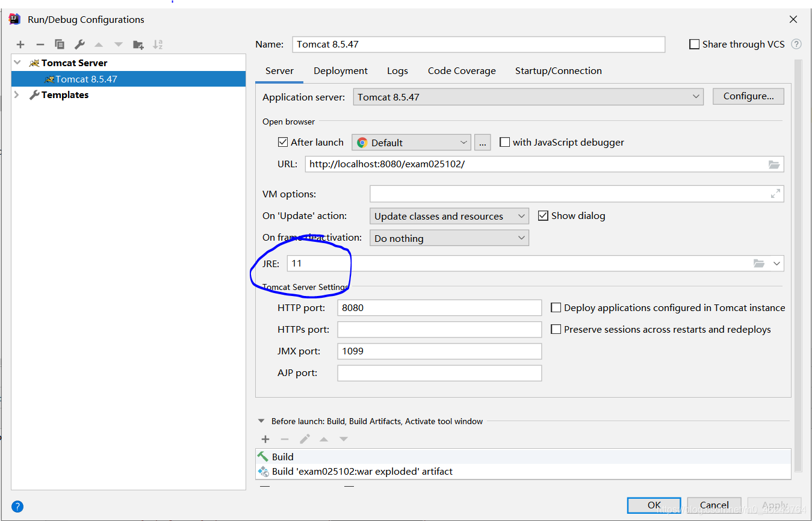Switch to Logs tab
The width and height of the screenshot is (812, 521).
397,70
